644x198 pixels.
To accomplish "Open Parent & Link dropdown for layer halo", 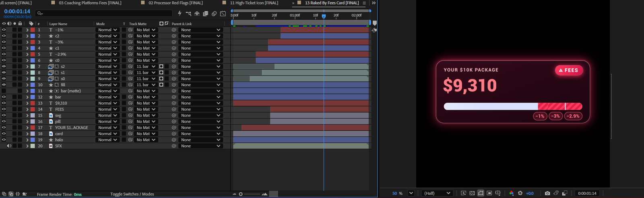I will [200, 140].
